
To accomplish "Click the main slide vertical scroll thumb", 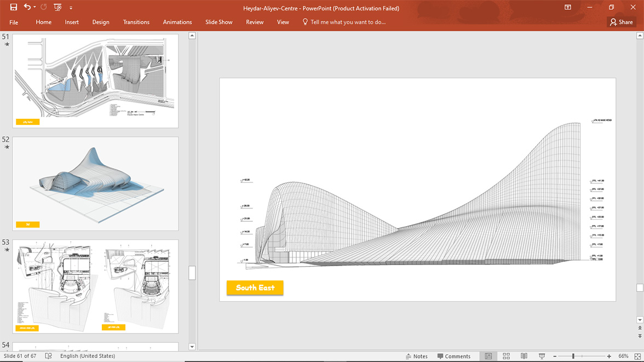I will click(640, 288).
